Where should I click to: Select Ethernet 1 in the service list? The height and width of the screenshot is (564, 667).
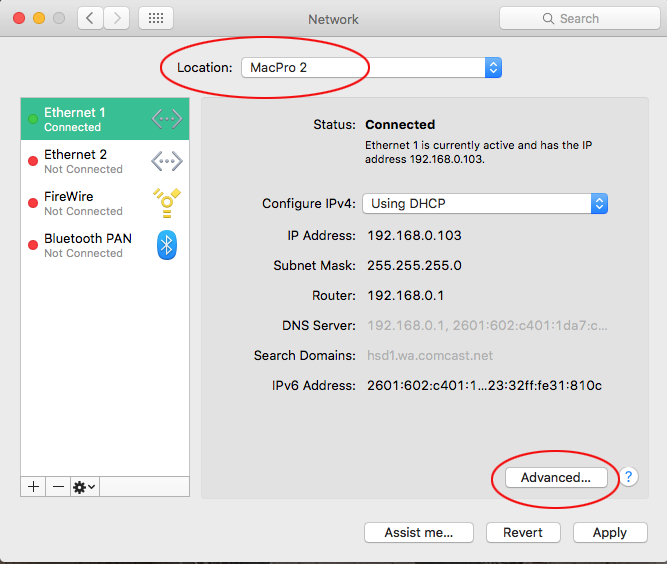pyautogui.click(x=105, y=119)
